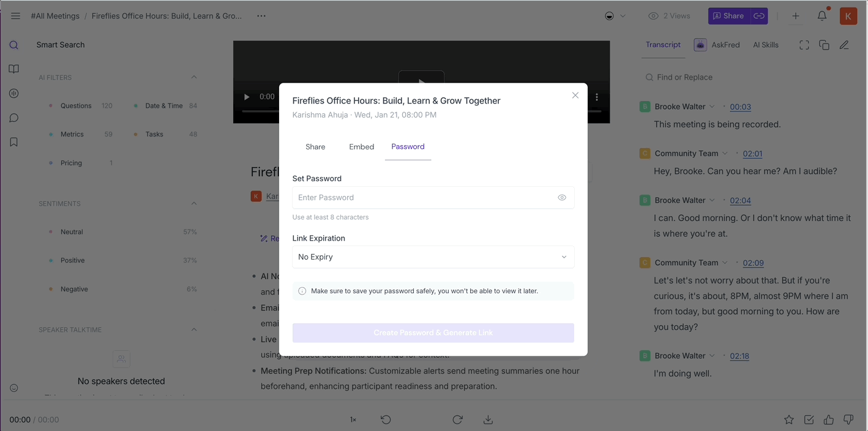Open speaker dropdown for Brooke Walter at 02:18
The width and height of the screenshot is (868, 431).
pos(712,356)
